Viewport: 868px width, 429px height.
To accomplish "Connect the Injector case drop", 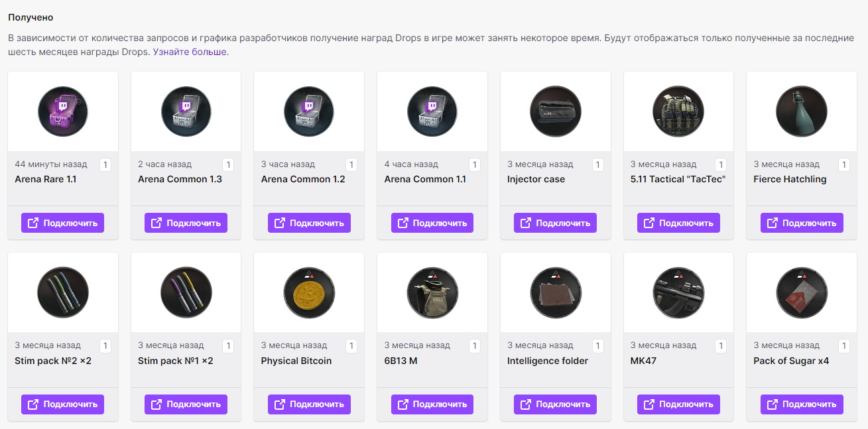I will point(555,223).
